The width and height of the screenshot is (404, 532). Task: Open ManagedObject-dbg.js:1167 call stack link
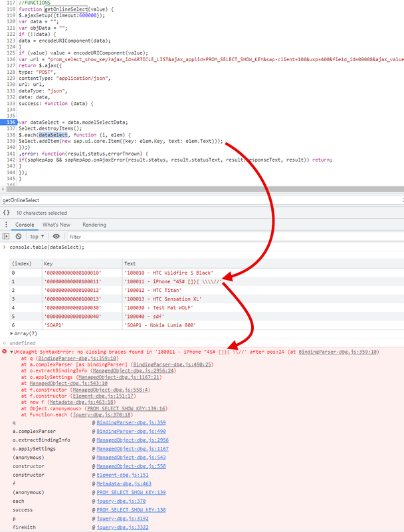(132, 448)
